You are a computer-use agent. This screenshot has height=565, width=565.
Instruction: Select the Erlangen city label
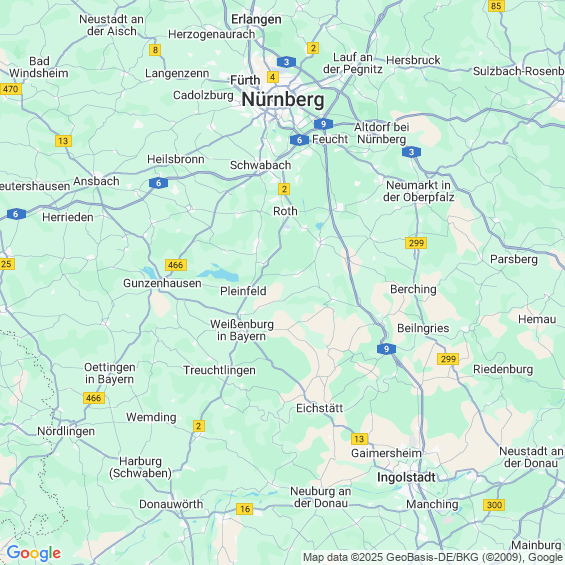pos(256,19)
